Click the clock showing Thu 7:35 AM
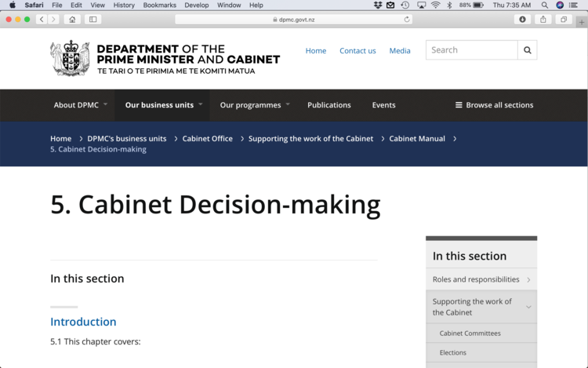Viewport: 588px width, 368px height. (x=512, y=5)
